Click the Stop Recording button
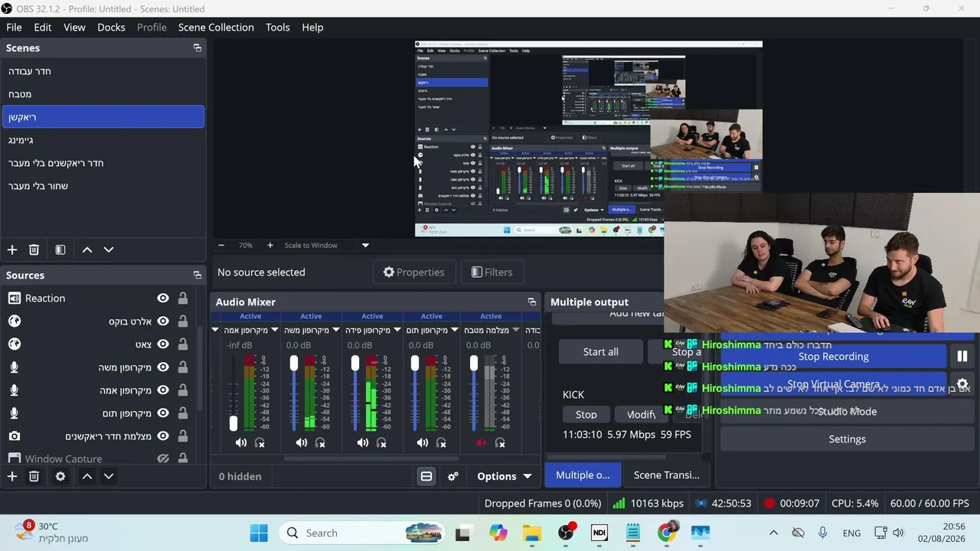The image size is (980, 551). coord(833,357)
